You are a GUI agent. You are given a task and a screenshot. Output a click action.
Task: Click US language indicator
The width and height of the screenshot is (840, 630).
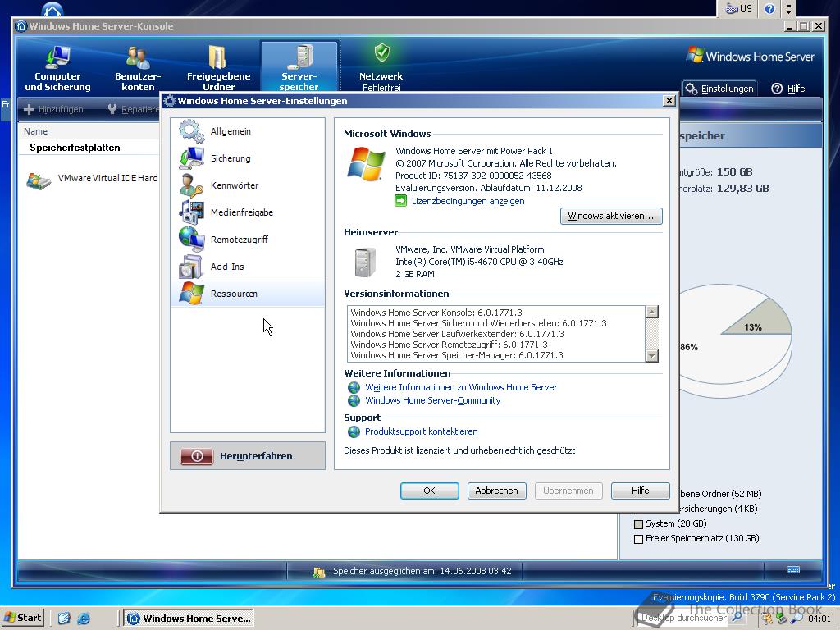(738, 8)
